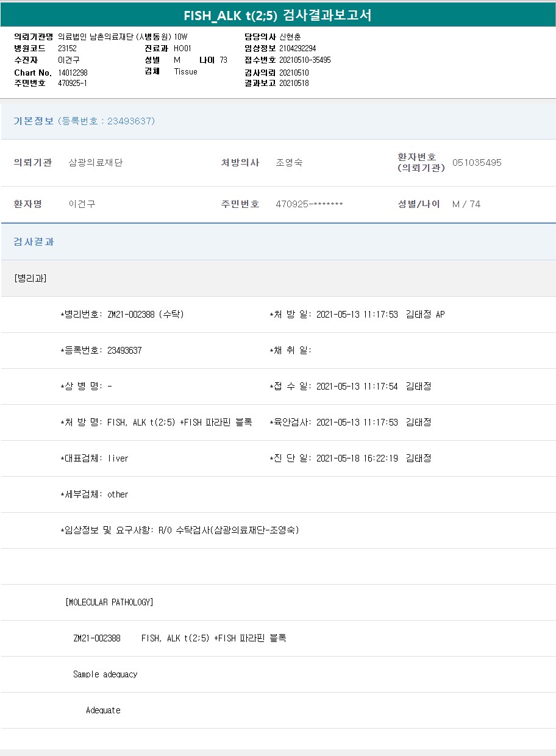Click 결과보고 date 20210518
Screen dimensions: 556x756
click(x=294, y=84)
